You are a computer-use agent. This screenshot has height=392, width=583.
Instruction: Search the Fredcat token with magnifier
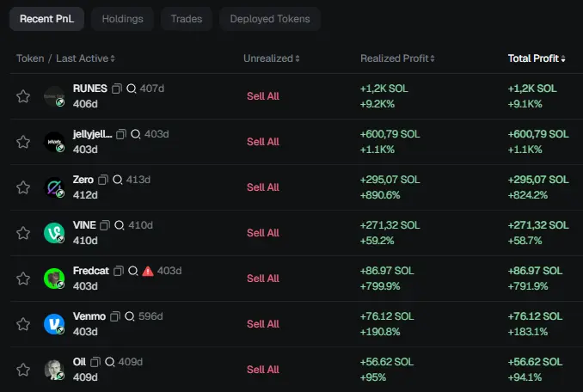pyautogui.click(x=133, y=271)
